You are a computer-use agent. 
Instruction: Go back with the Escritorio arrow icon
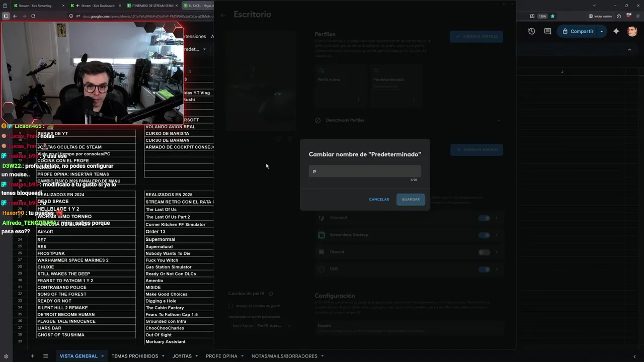coord(223,15)
